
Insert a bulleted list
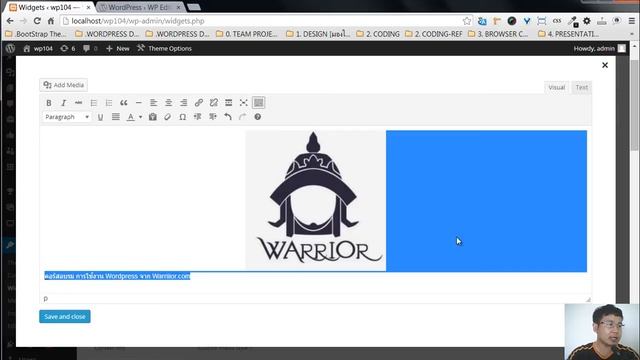(93, 103)
